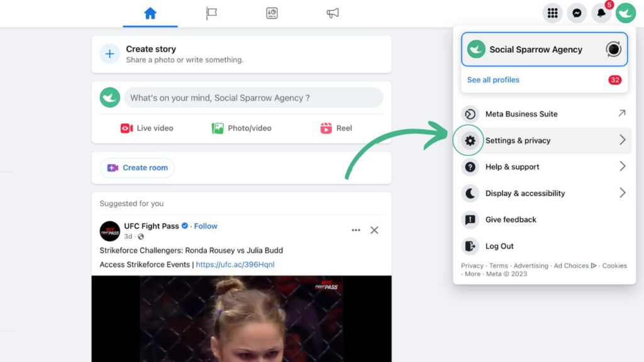Click the Meta Business Suite icon
This screenshot has height=362, width=644.
pyautogui.click(x=470, y=114)
